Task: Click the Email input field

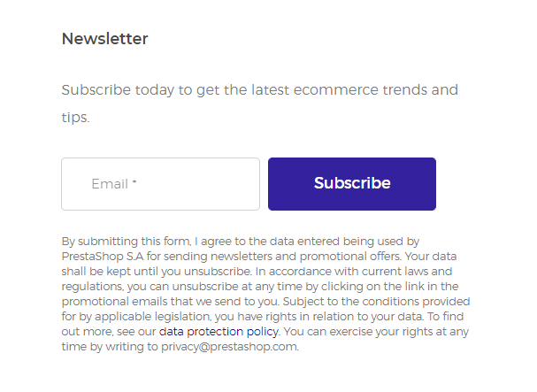Action: click(x=160, y=184)
